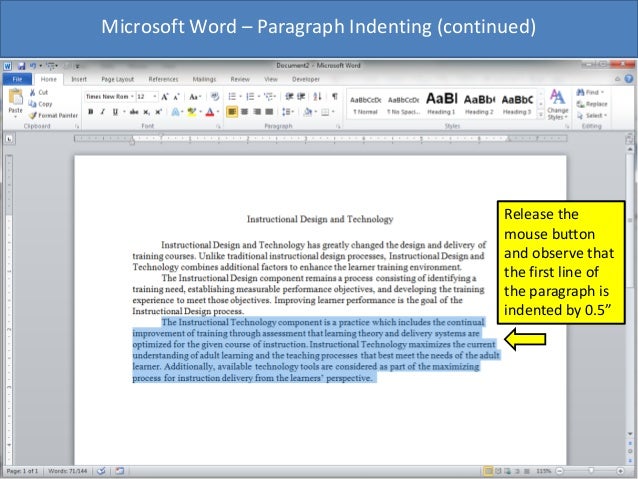This screenshot has height=479, width=638.
Task: Toggle Justify alignment
Action: [x=269, y=112]
